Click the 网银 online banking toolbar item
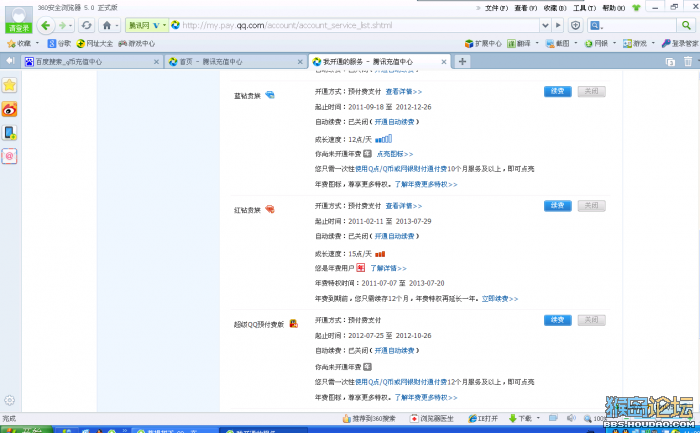 (x=596, y=43)
